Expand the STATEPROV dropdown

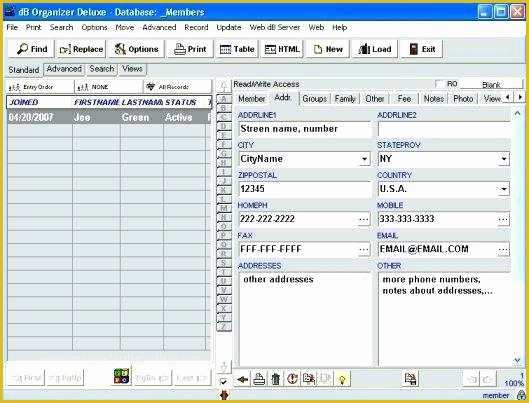tap(504, 159)
